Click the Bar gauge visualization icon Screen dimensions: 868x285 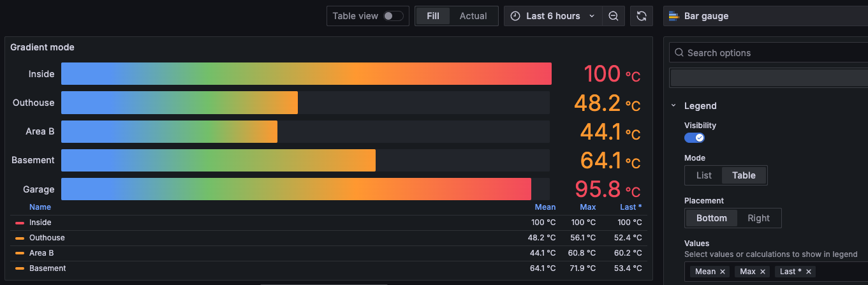click(x=673, y=16)
